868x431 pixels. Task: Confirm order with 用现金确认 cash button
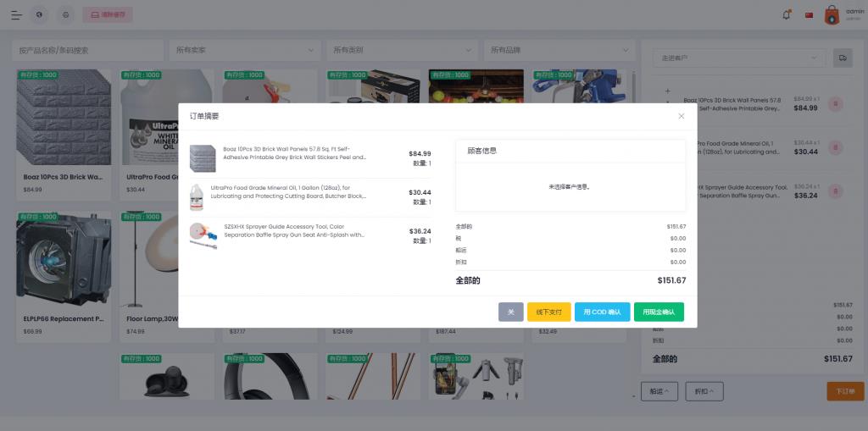[659, 312]
